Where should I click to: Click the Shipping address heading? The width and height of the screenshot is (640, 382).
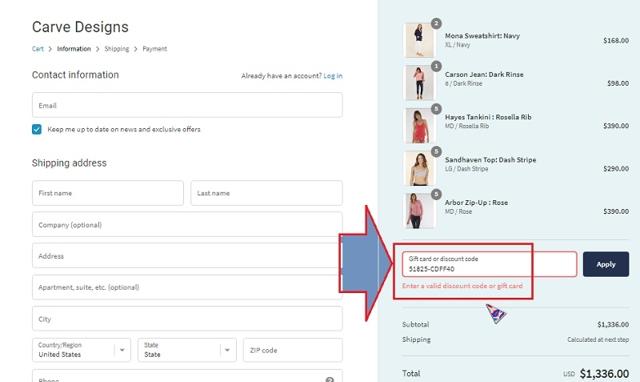point(69,163)
